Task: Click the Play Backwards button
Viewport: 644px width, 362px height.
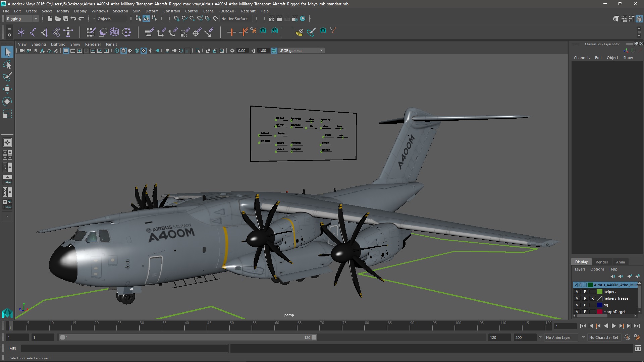Action: point(606,326)
